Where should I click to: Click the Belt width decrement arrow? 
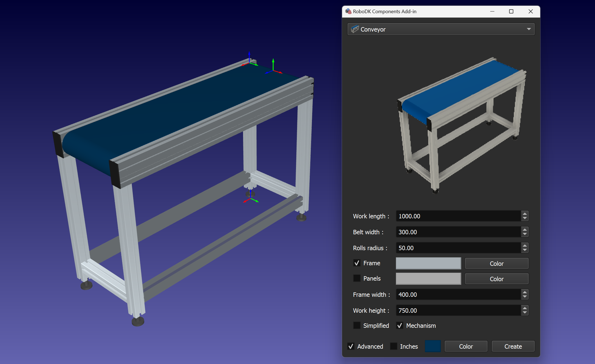(524, 234)
